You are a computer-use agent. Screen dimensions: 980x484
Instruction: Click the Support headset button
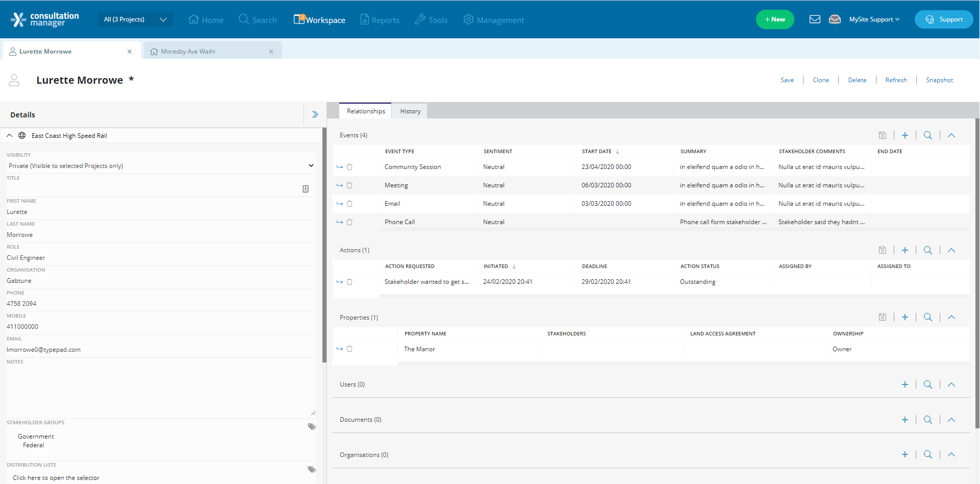944,19
